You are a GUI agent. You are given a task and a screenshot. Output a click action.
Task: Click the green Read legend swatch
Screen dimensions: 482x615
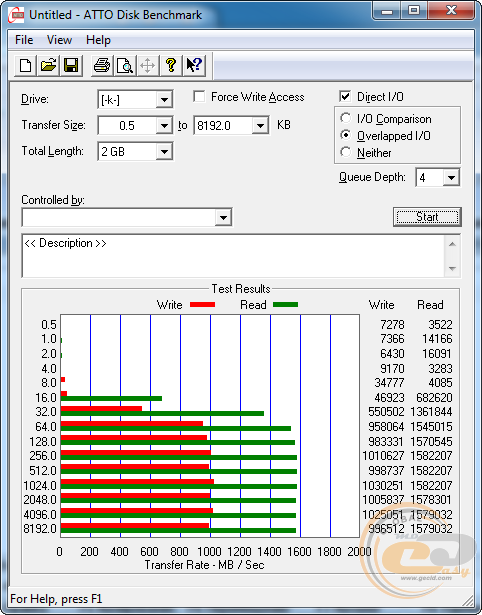click(286, 305)
